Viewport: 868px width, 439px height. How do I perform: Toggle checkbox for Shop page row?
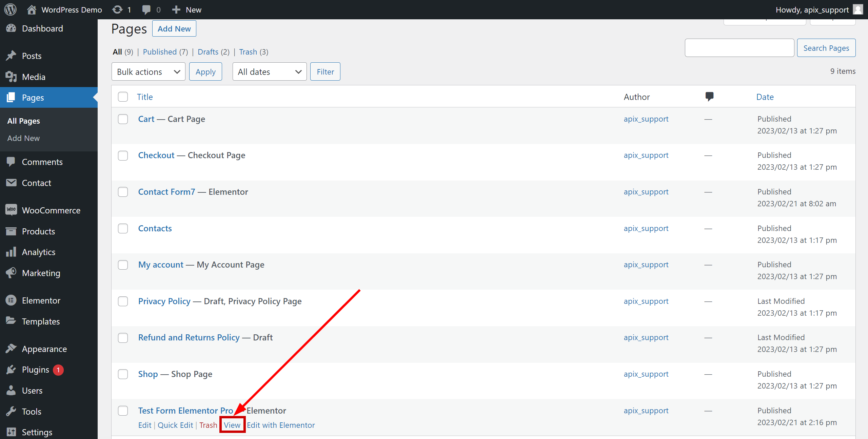tap(123, 374)
